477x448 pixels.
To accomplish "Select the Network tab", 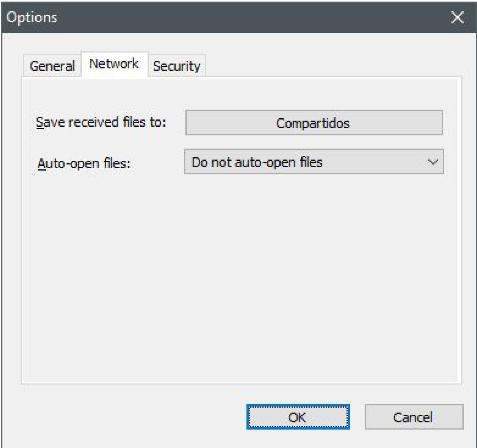I will pos(114,64).
